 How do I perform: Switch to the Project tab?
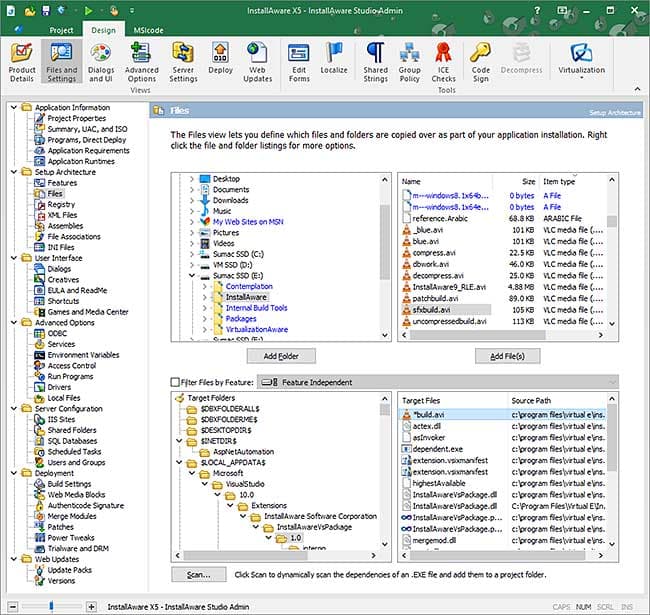pos(62,30)
